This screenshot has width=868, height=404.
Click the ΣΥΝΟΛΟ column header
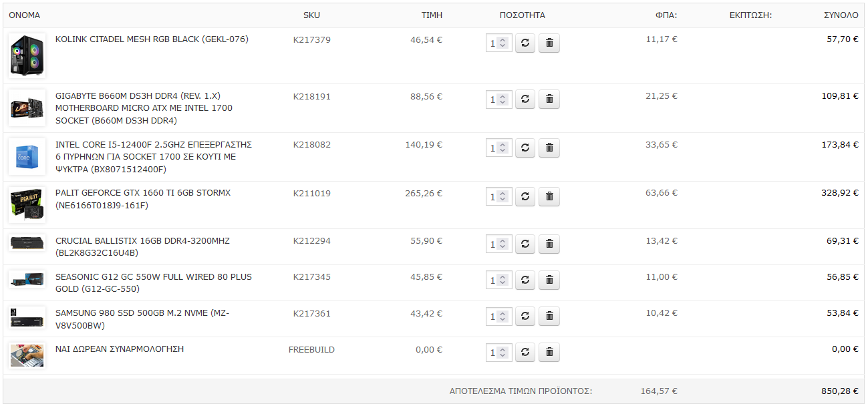pos(841,15)
